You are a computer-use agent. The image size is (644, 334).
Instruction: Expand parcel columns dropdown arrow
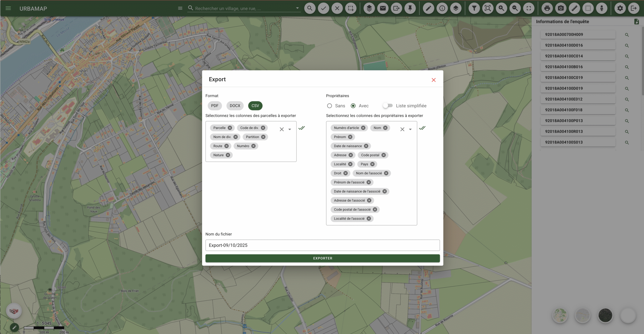(x=290, y=129)
